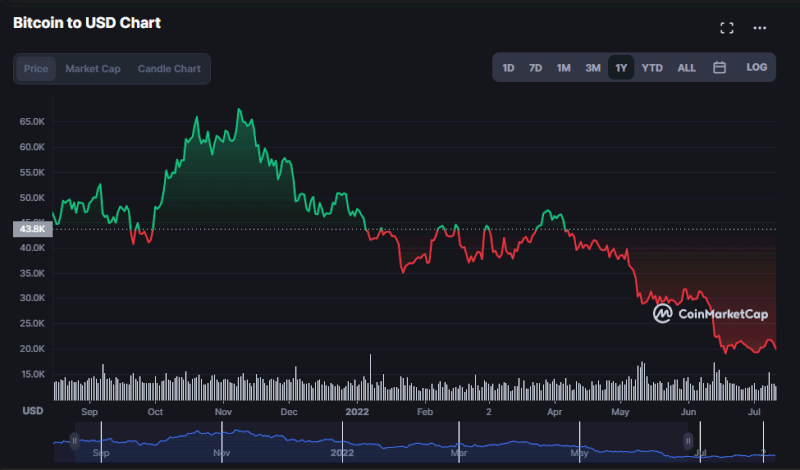Select the 1M time range
Viewport: 800px width, 470px height.
click(x=563, y=68)
